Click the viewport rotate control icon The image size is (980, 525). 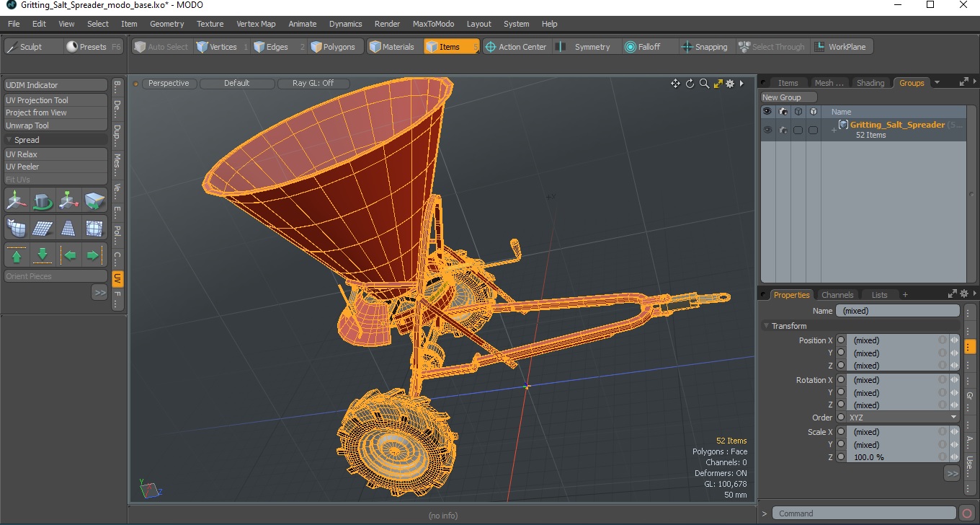[690, 84]
